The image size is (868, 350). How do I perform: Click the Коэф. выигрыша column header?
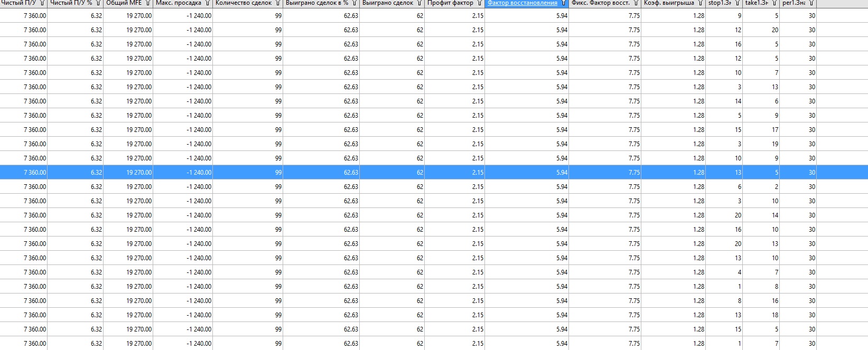pyautogui.click(x=669, y=3)
